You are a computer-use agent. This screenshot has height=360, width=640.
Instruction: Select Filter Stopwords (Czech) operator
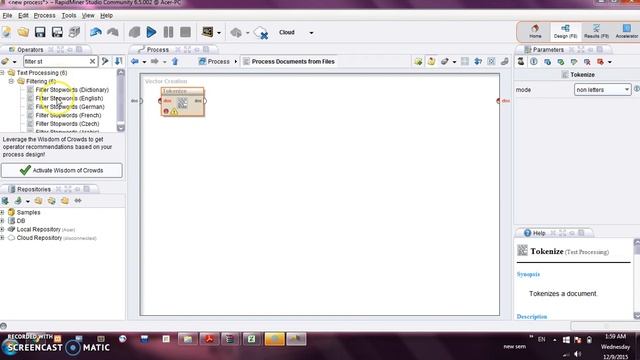pos(67,124)
